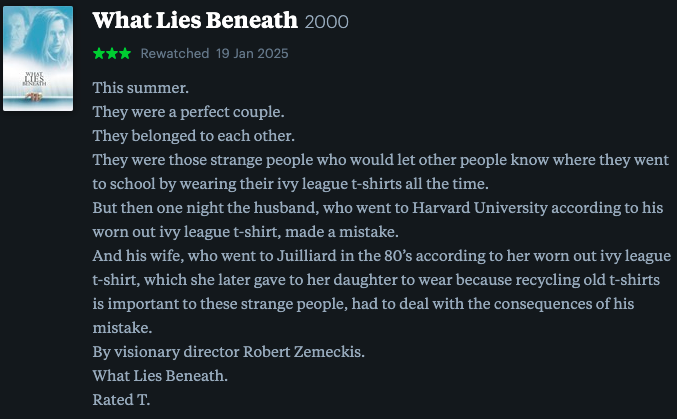The image size is (677, 419).
Task: Click the sentence They belonged to each other.
Action: pos(193,136)
